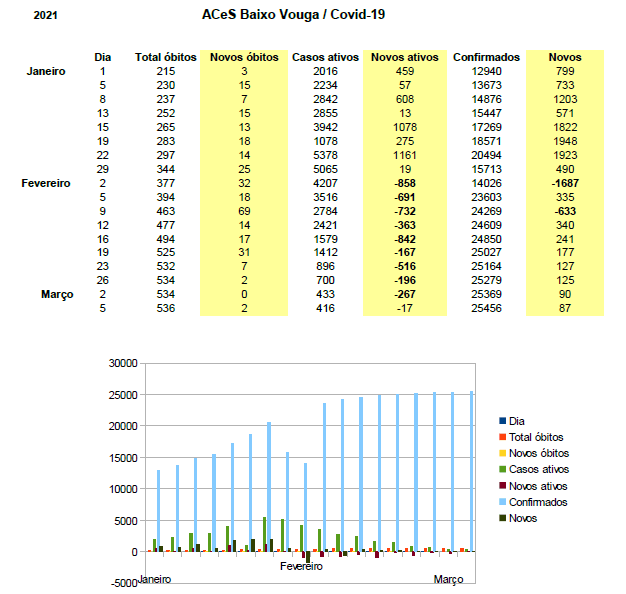Click the 'Dia' column header in the table

point(103,57)
